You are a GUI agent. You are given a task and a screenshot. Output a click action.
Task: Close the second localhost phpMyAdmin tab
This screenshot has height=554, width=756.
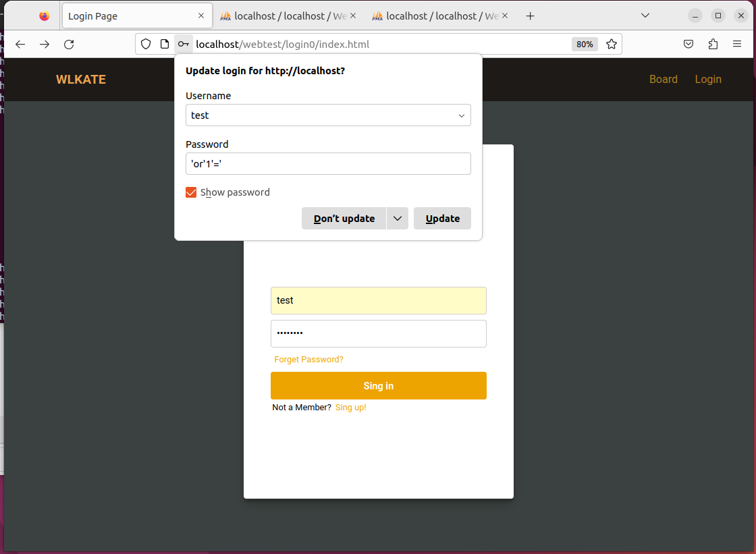pos(353,16)
